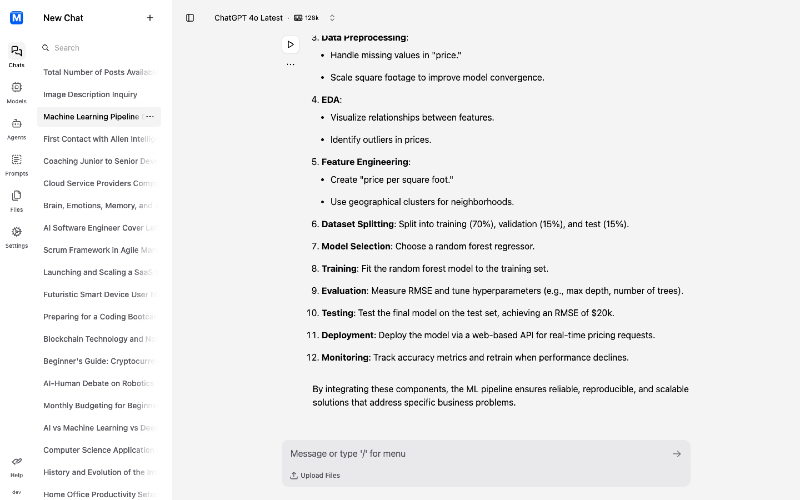Start a new chat with plus icon
The height and width of the screenshot is (500, 800).
(150, 18)
